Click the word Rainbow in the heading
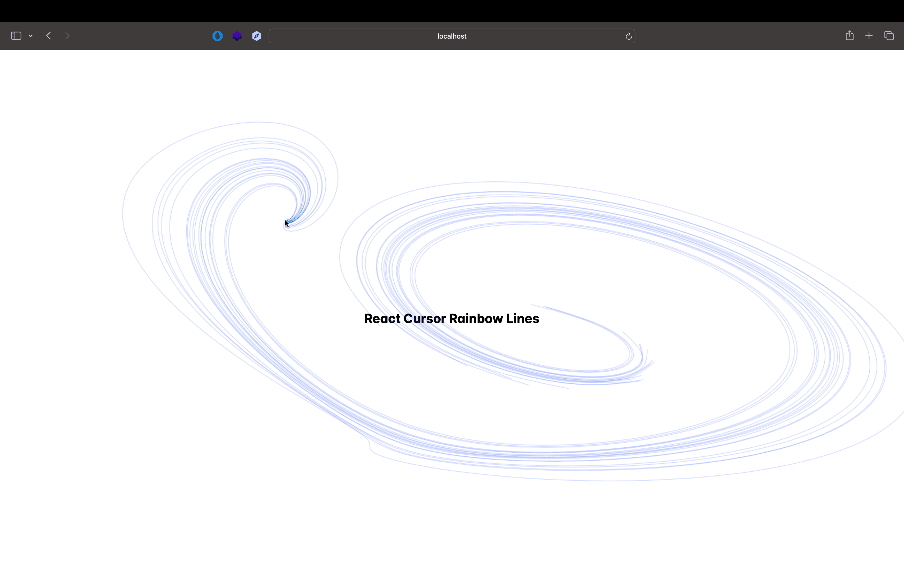904x588 pixels. [x=476, y=318]
